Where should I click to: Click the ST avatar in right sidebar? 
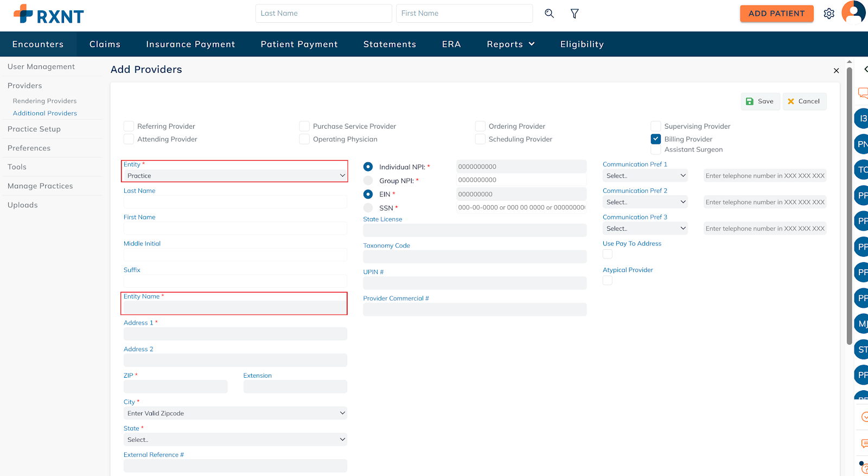tap(862, 350)
